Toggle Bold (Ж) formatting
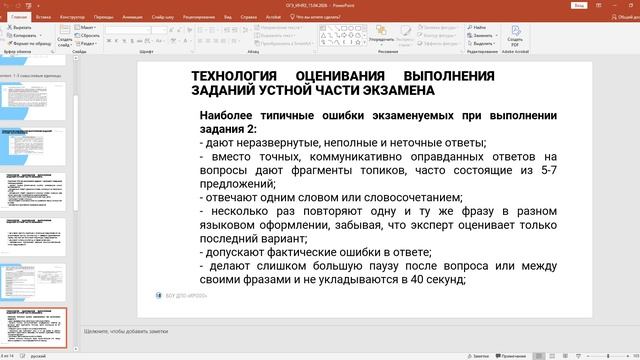 (x=109, y=41)
